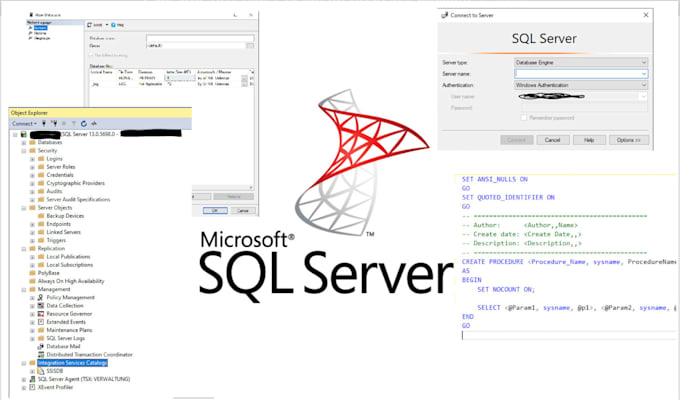Click Script icon in New Database dialog
Image resolution: width=680 pixels, height=400 pixels.
(x=90, y=25)
